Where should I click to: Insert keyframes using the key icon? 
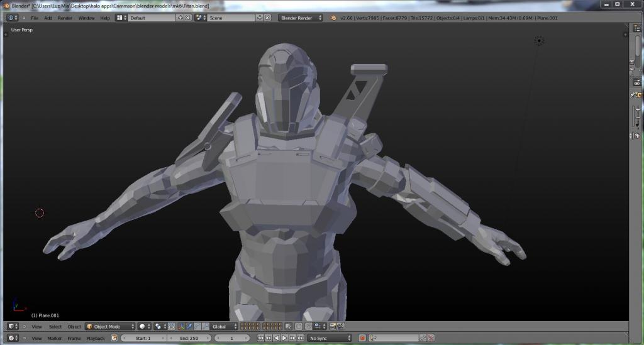pyautogui.click(x=423, y=338)
